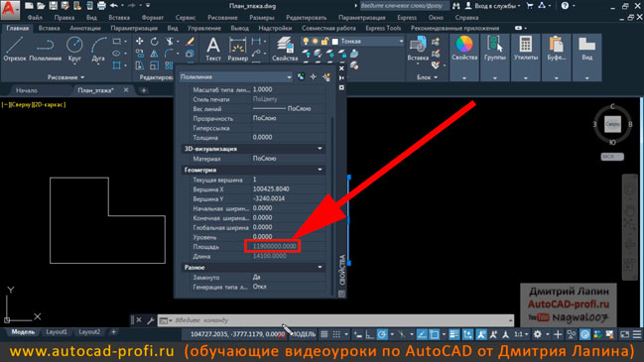644x362 pixels.
Task: Open new drawing tab with plus button
Action: pyautogui.click(x=143, y=90)
